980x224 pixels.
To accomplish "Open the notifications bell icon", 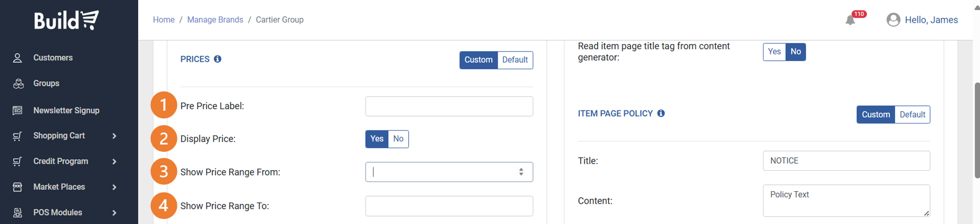I will click(x=850, y=20).
